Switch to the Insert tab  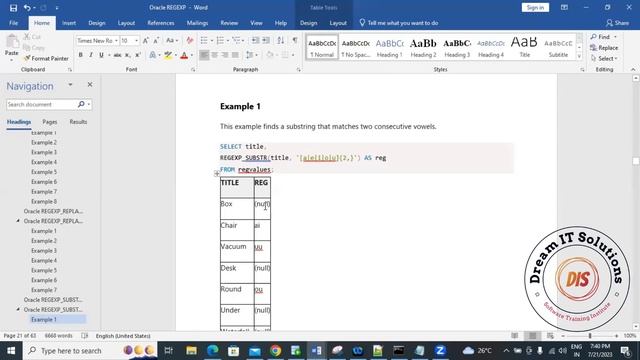[69, 23]
